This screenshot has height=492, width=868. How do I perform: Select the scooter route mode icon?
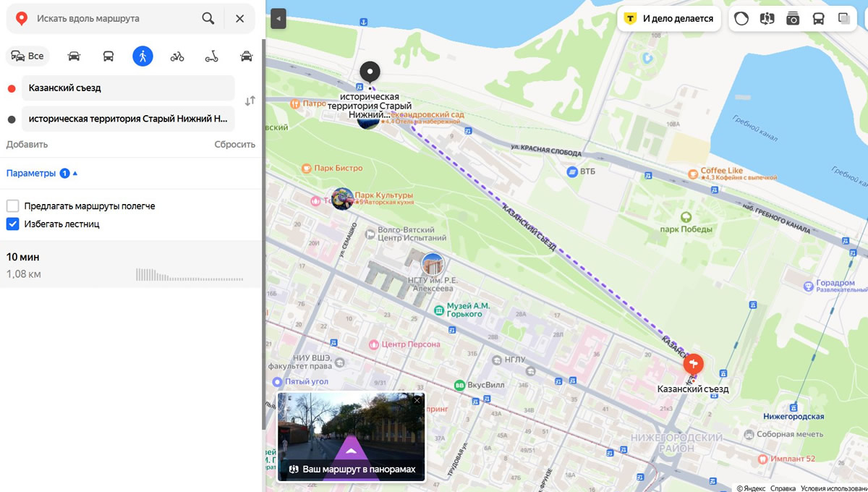click(212, 56)
